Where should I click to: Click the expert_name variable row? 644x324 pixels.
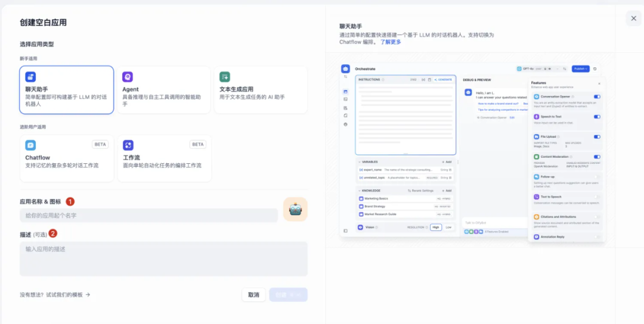[x=406, y=169]
